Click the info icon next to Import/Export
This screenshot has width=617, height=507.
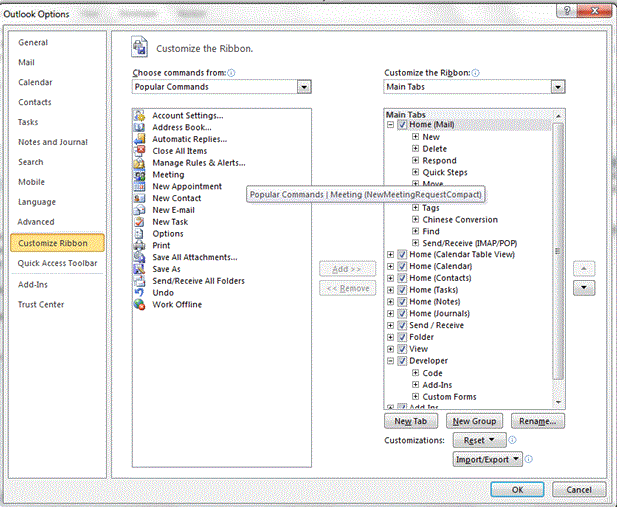529,459
